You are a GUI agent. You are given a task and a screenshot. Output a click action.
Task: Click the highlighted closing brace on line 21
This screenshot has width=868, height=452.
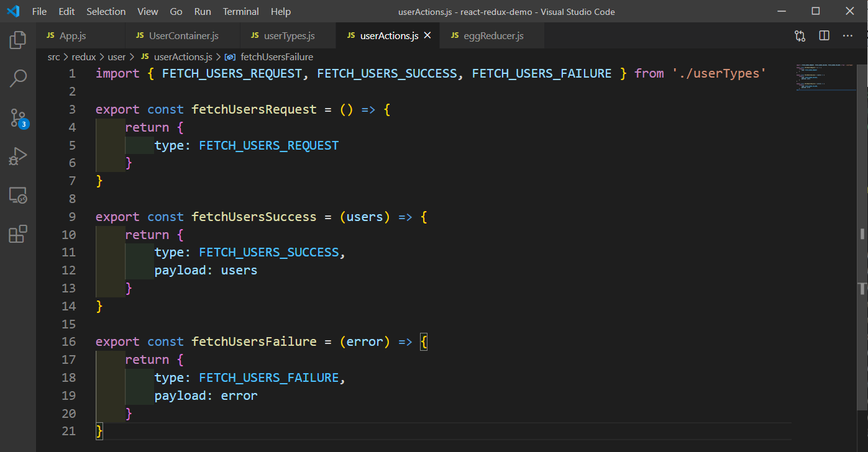pos(99,431)
